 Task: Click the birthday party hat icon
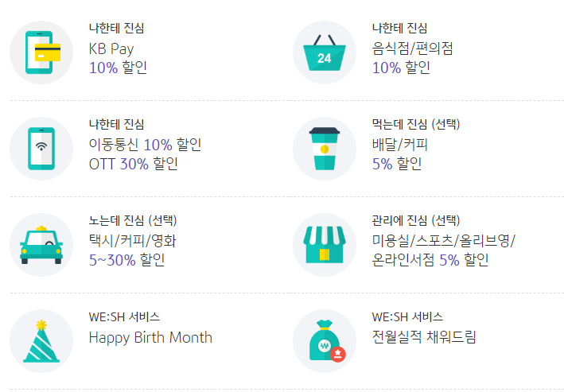41,341
